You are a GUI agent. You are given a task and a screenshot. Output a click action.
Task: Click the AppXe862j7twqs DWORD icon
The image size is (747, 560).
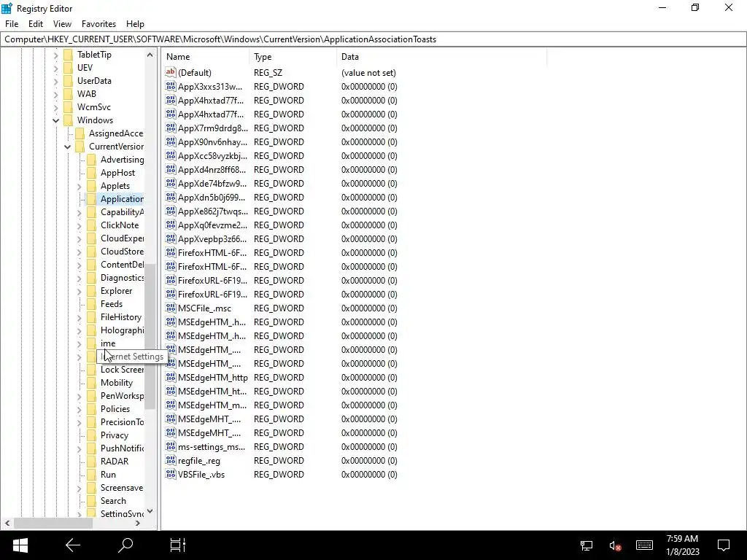[x=171, y=211]
